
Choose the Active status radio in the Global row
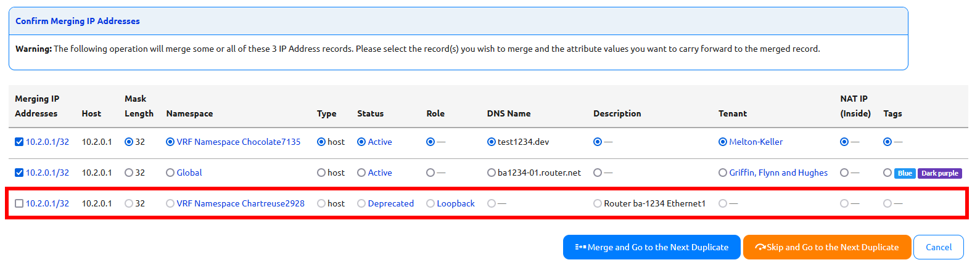(x=361, y=173)
